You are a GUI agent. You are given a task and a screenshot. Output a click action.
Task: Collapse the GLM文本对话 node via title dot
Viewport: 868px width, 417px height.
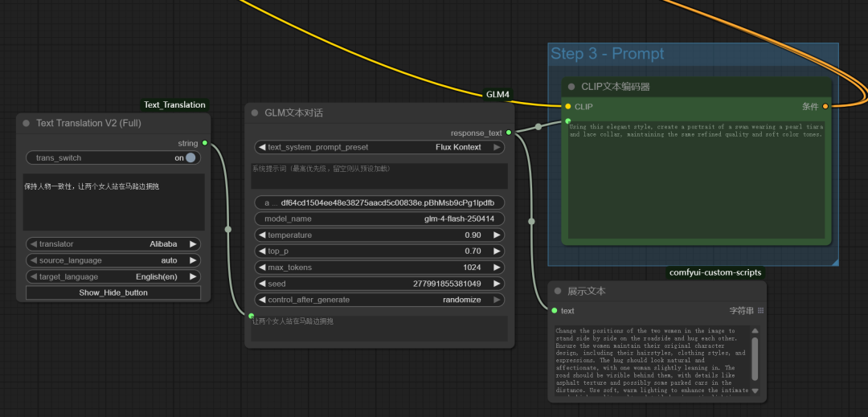coord(255,112)
